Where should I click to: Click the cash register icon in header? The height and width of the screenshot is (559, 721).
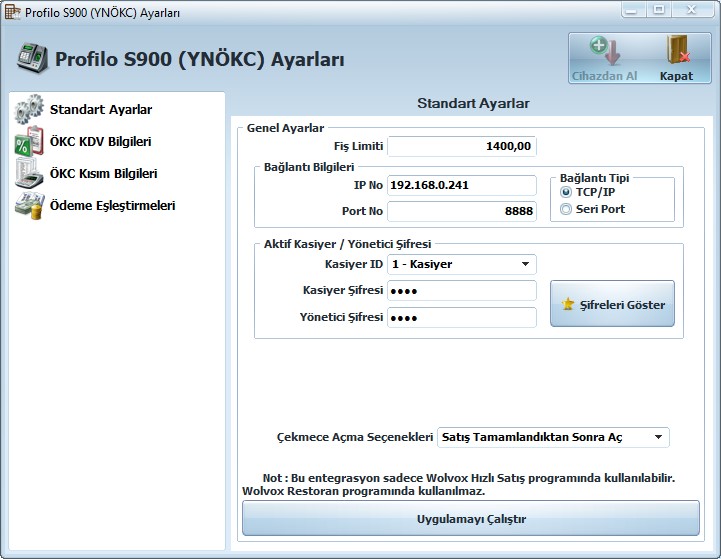point(32,57)
